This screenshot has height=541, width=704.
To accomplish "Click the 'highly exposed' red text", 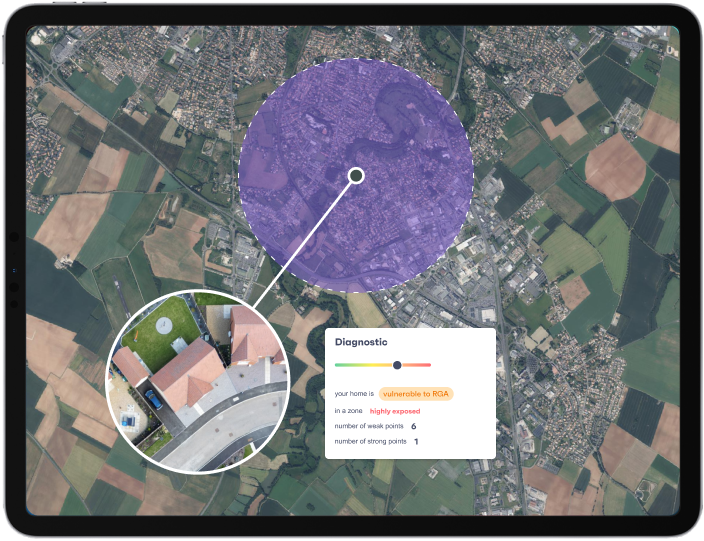I will (395, 411).
